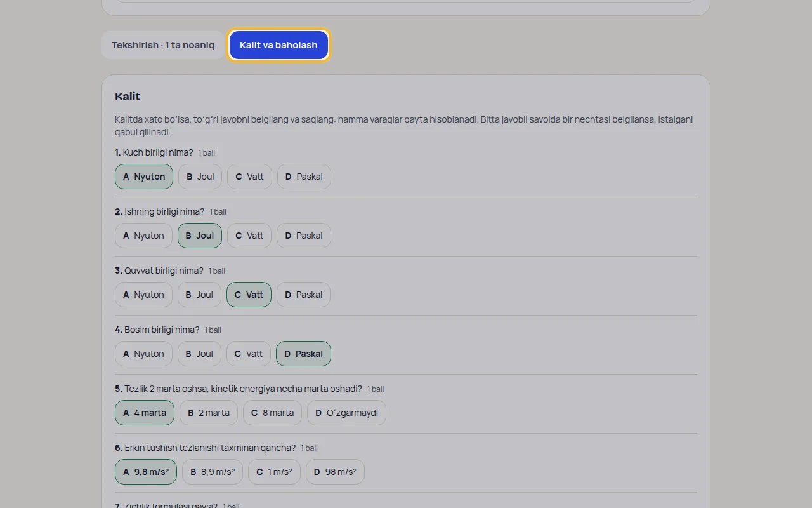Click the '1 ball' label beside Bosim birligi
Screen dimensions: 812x508
tap(213, 330)
